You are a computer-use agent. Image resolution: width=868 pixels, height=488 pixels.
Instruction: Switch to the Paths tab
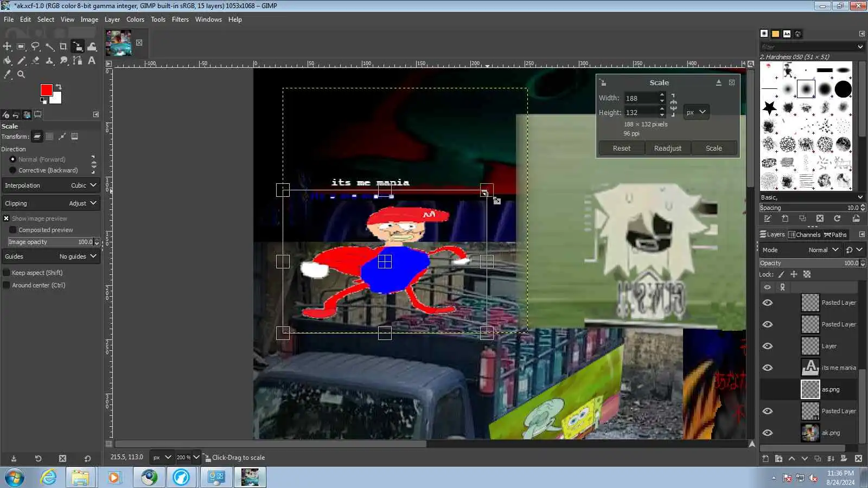(835, 235)
